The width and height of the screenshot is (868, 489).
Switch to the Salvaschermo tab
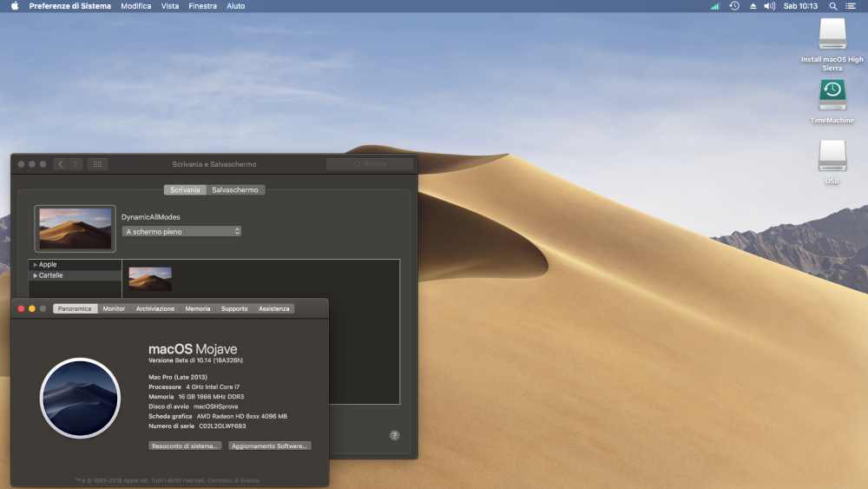click(235, 190)
